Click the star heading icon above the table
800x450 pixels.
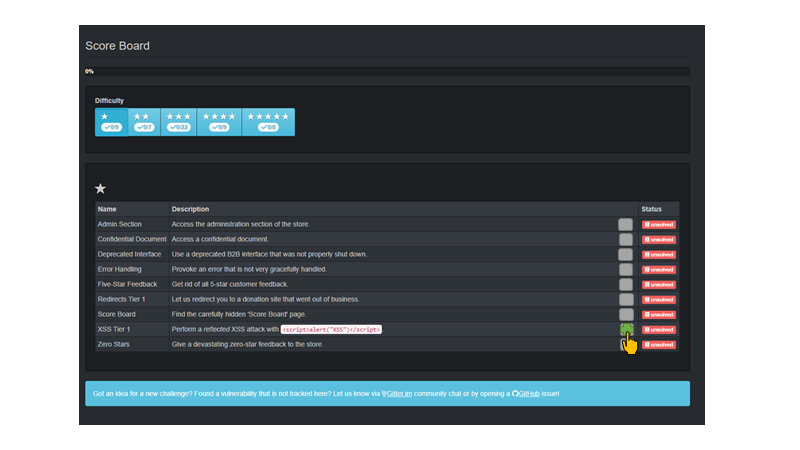tap(100, 189)
